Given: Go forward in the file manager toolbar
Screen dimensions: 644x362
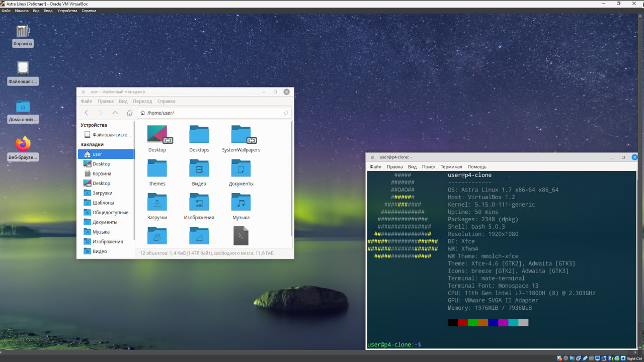Looking at the screenshot, I should (101, 113).
